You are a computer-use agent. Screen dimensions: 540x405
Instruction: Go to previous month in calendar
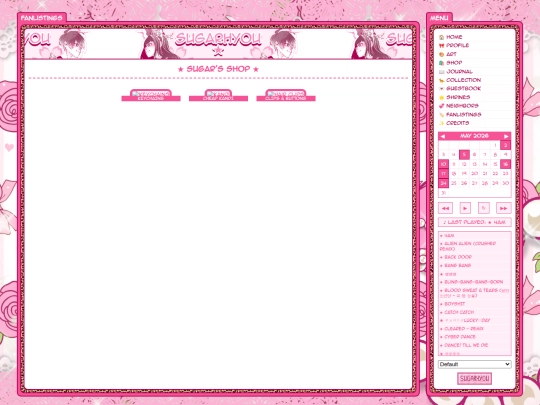click(443, 136)
